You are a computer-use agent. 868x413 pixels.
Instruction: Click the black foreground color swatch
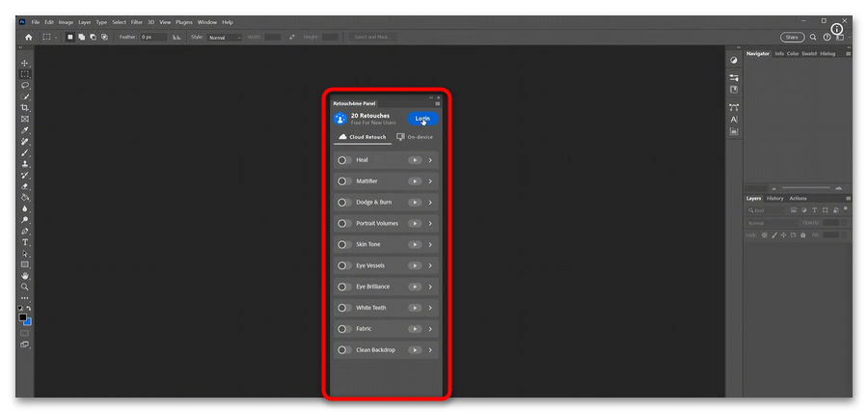coord(22,317)
